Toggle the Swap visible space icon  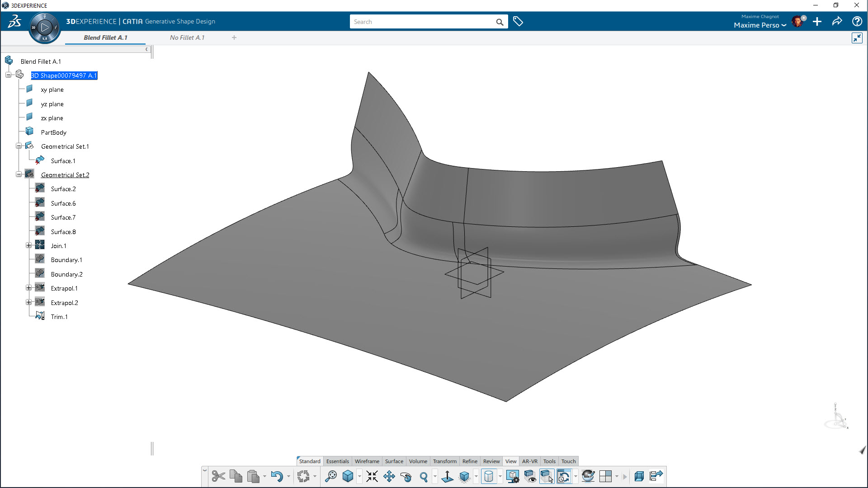[547, 476]
